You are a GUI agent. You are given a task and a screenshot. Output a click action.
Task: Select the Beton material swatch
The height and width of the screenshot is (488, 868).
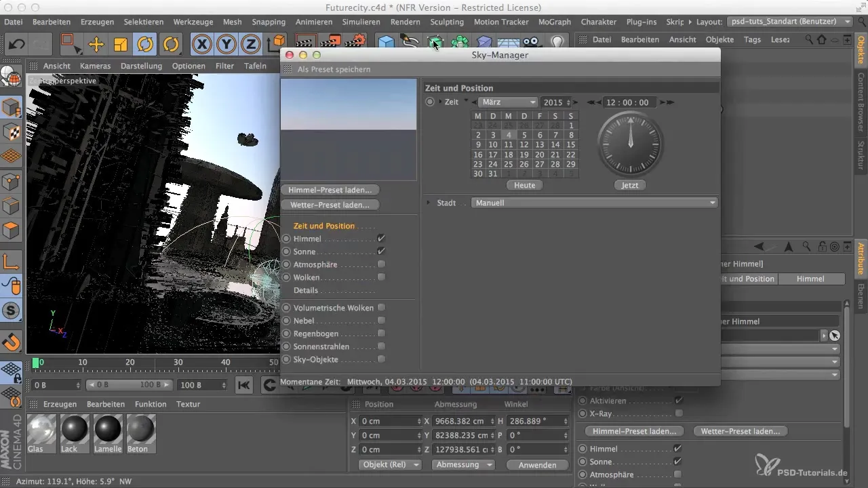coord(142,433)
